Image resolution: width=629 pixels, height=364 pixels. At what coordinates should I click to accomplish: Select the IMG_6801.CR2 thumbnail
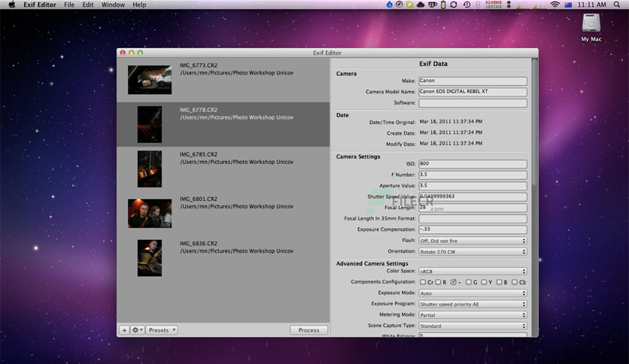pos(150,214)
